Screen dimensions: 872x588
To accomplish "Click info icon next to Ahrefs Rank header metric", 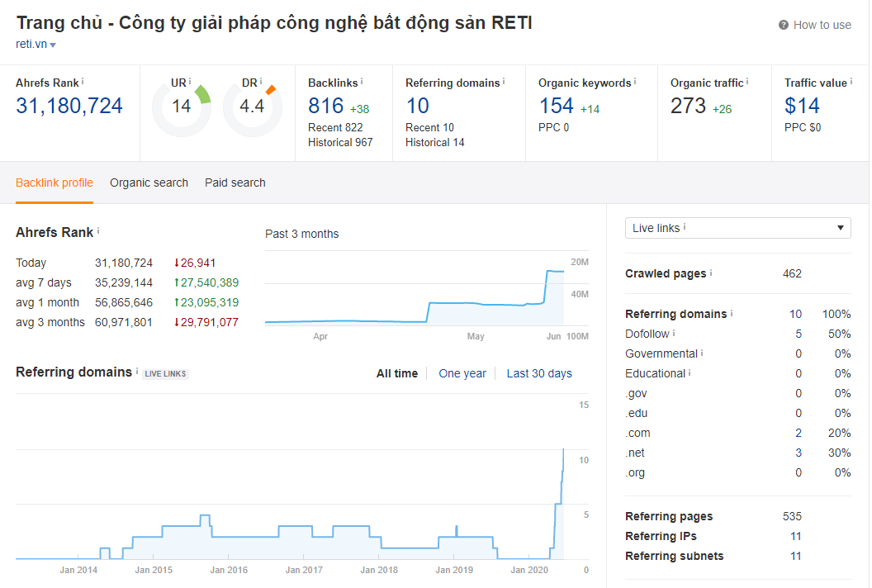I will pyautogui.click(x=83, y=81).
